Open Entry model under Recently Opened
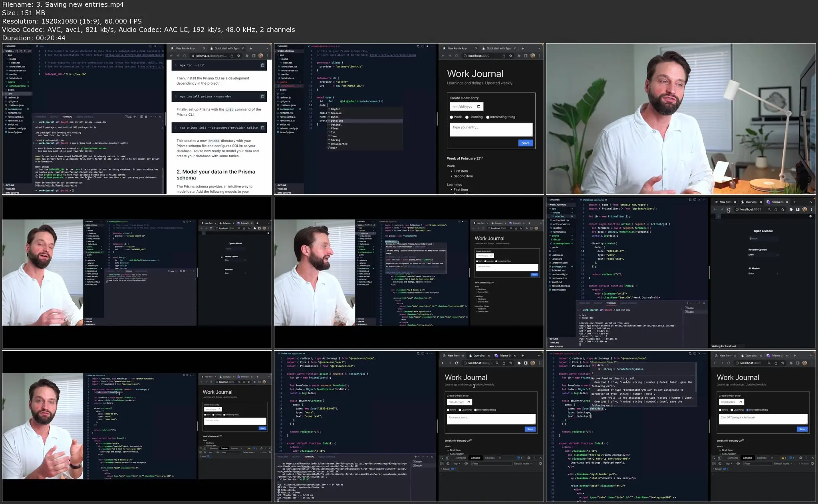 coord(763,255)
